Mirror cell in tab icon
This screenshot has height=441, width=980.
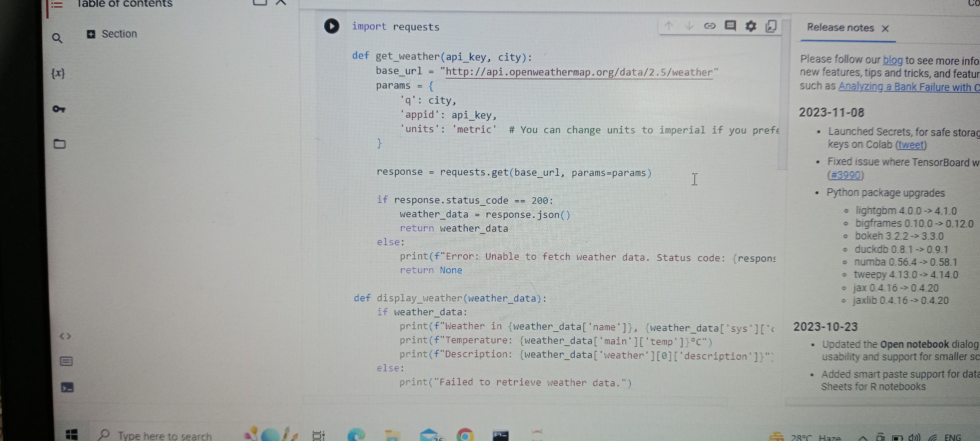click(x=771, y=26)
